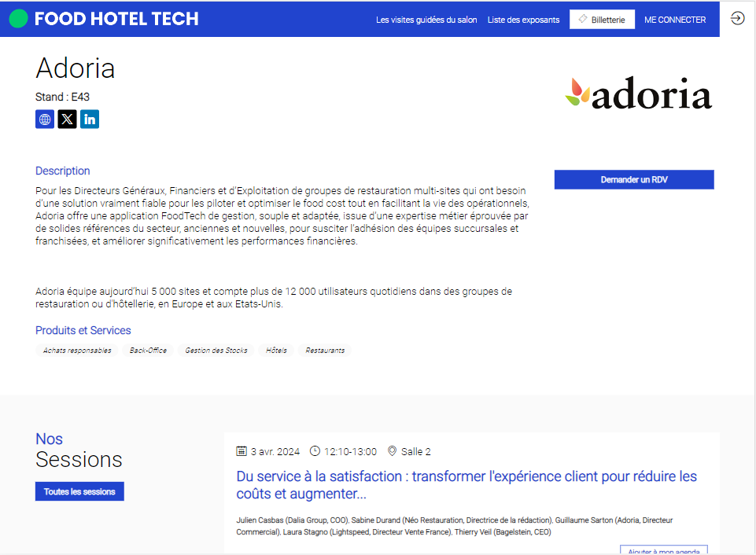
Task: Open Adoria's website via the globe icon
Action: click(x=45, y=119)
